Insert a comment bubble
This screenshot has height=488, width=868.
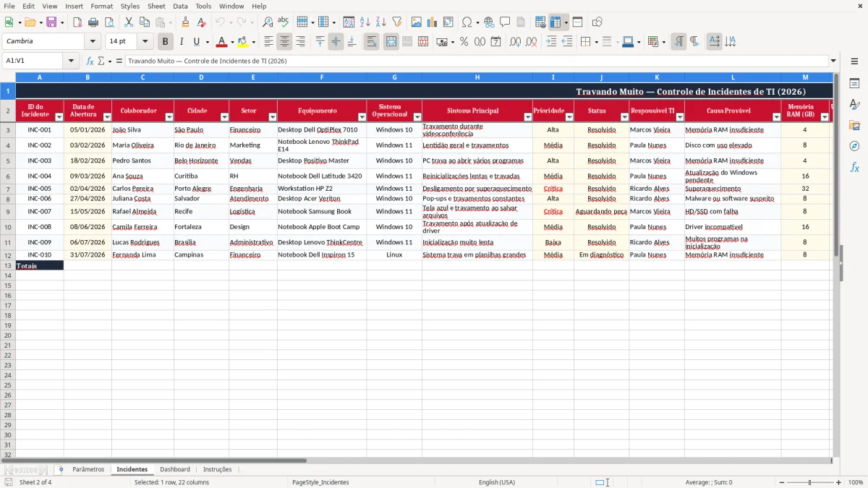tap(505, 22)
